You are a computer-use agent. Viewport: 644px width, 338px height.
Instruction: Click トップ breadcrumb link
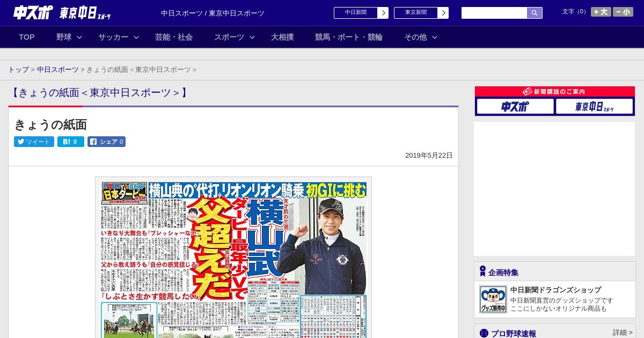click(x=19, y=70)
